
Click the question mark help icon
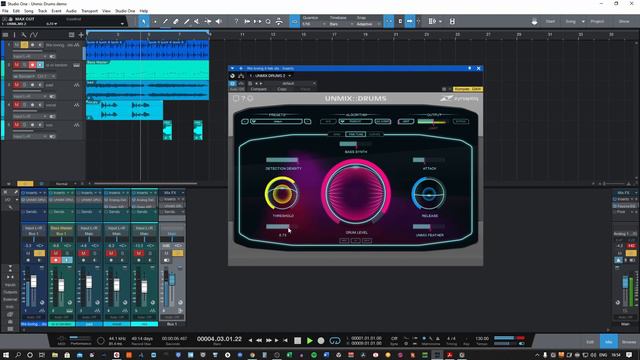tap(236, 21)
